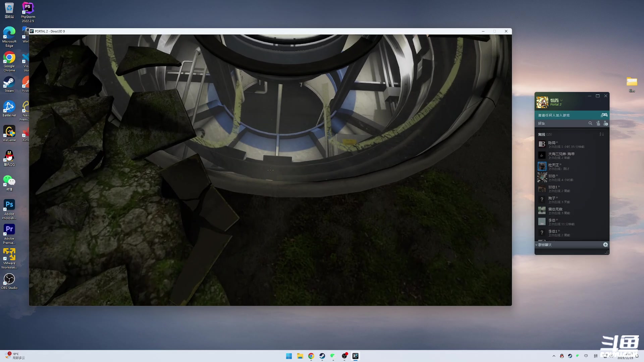Open notification bell in taskbar
This screenshot has width=644, height=362.
tap(637, 356)
